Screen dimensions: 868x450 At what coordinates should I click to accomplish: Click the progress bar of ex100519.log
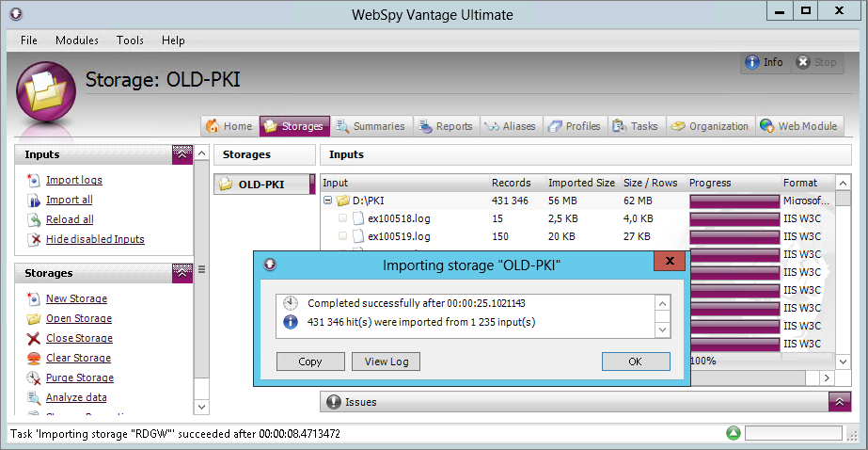pyautogui.click(x=734, y=236)
